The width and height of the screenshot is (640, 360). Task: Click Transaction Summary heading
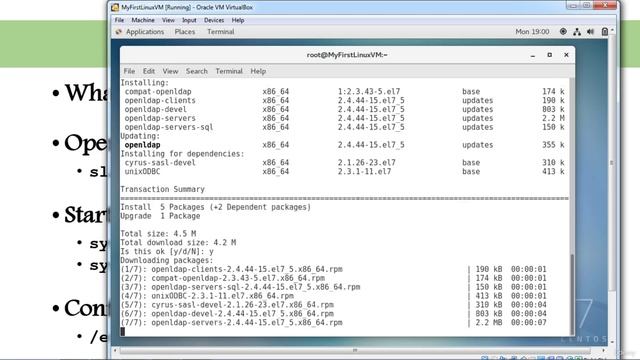162,189
